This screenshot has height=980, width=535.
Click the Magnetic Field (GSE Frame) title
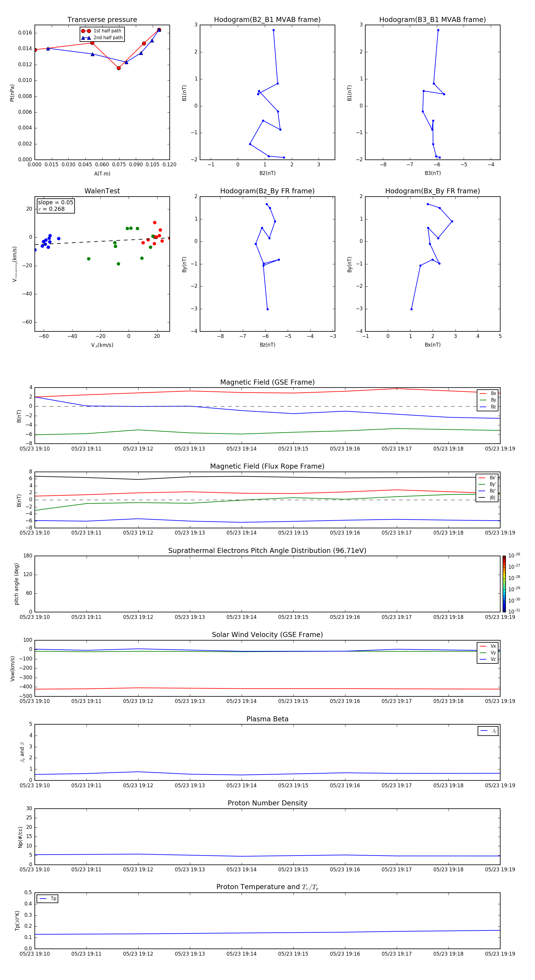click(267, 382)
